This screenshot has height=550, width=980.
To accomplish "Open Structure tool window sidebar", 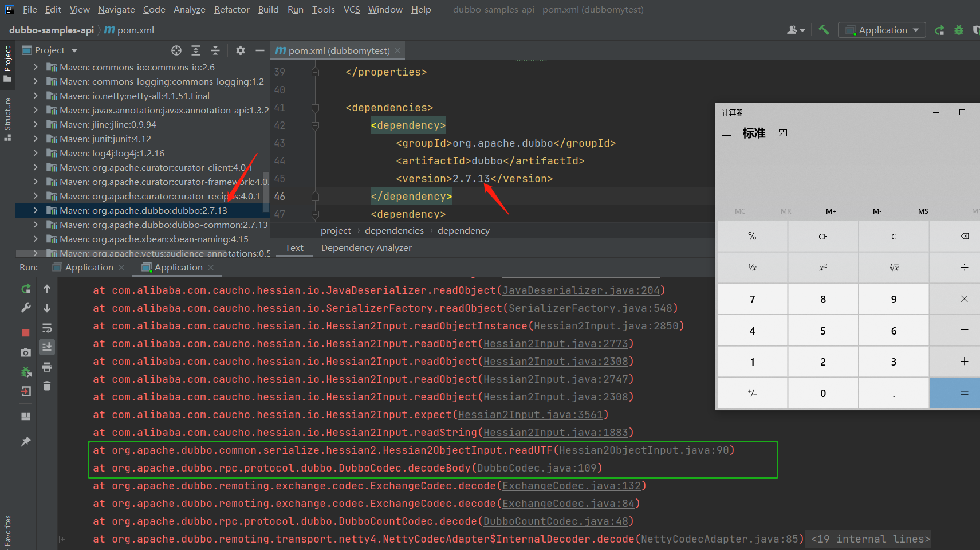I will (x=7, y=119).
